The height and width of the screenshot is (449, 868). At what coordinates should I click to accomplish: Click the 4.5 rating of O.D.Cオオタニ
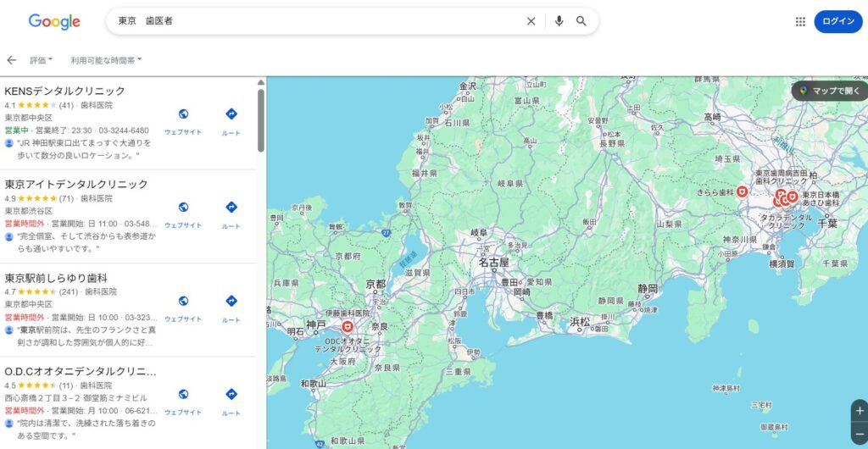pos(31,385)
